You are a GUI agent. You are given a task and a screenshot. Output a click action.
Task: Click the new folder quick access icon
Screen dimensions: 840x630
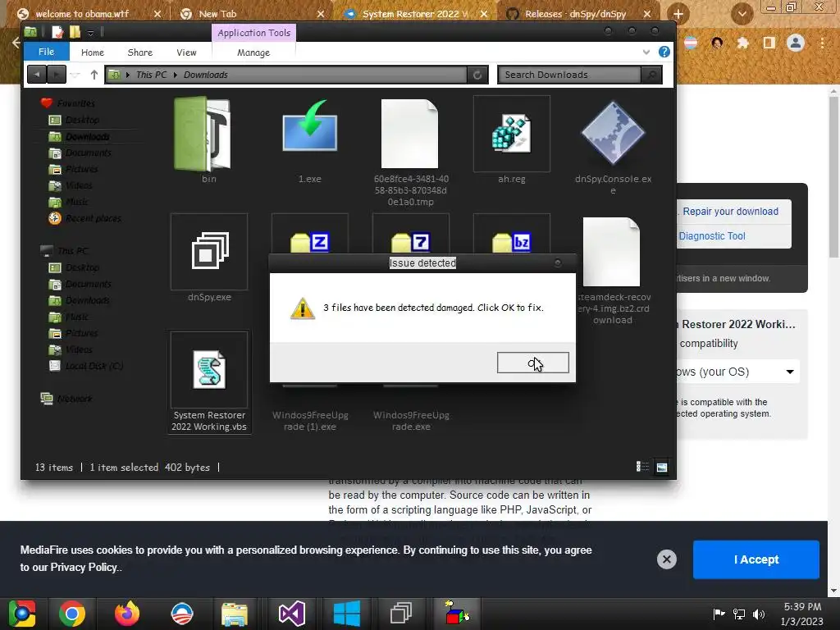(75, 32)
